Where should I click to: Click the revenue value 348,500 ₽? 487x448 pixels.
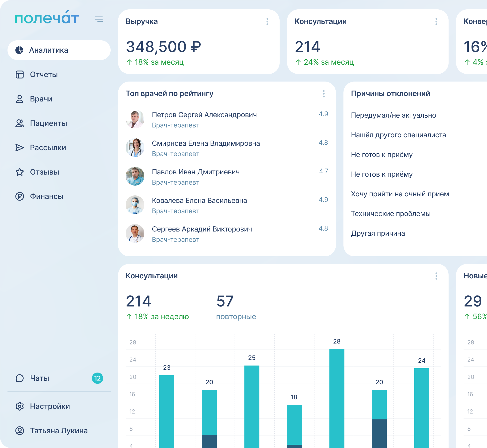pyautogui.click(x=163, y=47)
